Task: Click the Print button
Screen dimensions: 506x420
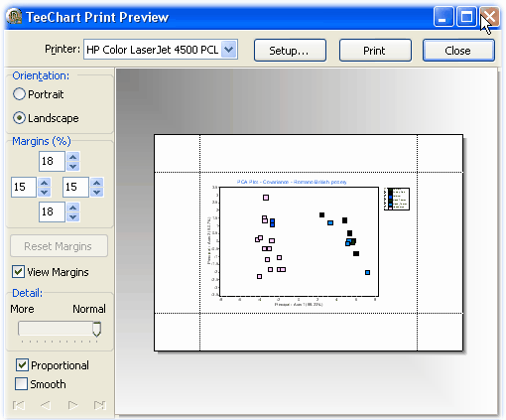Action: click(x=375, y=51)
